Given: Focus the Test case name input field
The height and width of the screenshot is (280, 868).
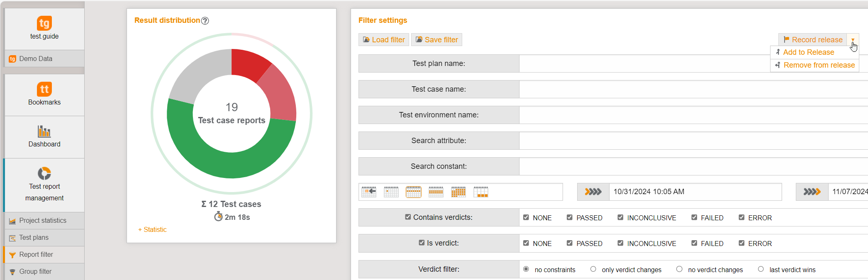Looking at the screenshot, I should tap(693, 89).
